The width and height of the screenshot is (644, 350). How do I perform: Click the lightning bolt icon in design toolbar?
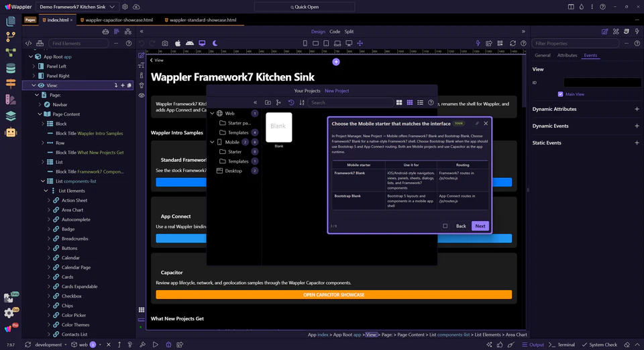pos(478,43)
